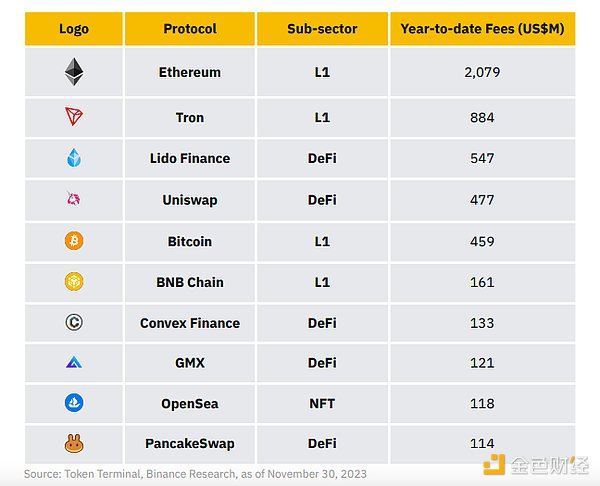
Task: Click the red Tron logo
Action: coord(74,117)
